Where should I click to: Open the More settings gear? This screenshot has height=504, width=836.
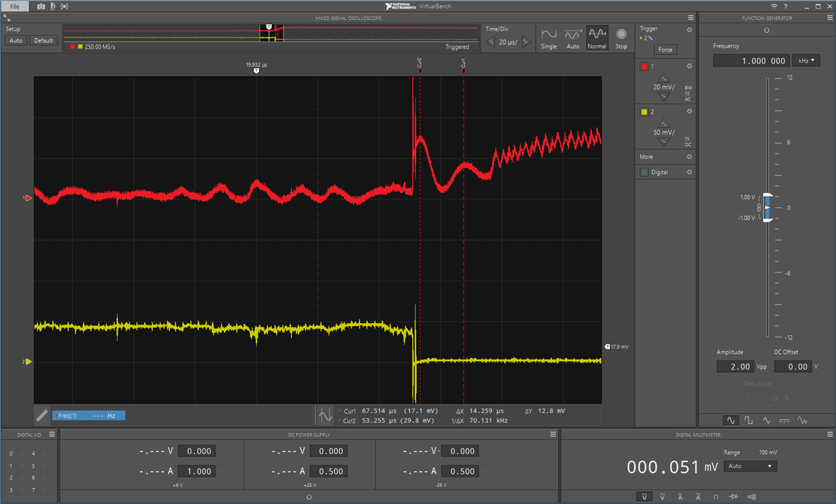coord(689,157)
